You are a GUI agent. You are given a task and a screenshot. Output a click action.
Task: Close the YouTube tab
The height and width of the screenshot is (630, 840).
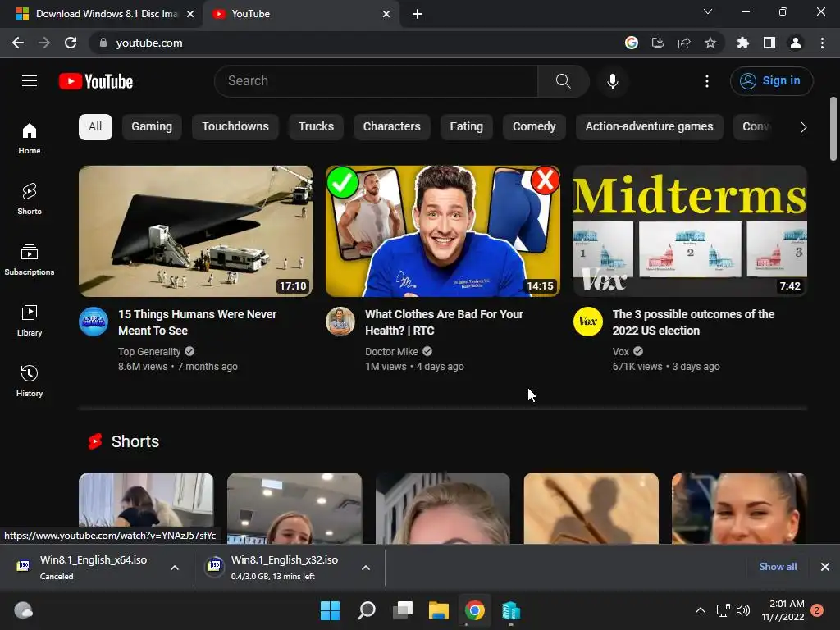tap(386, 14)
